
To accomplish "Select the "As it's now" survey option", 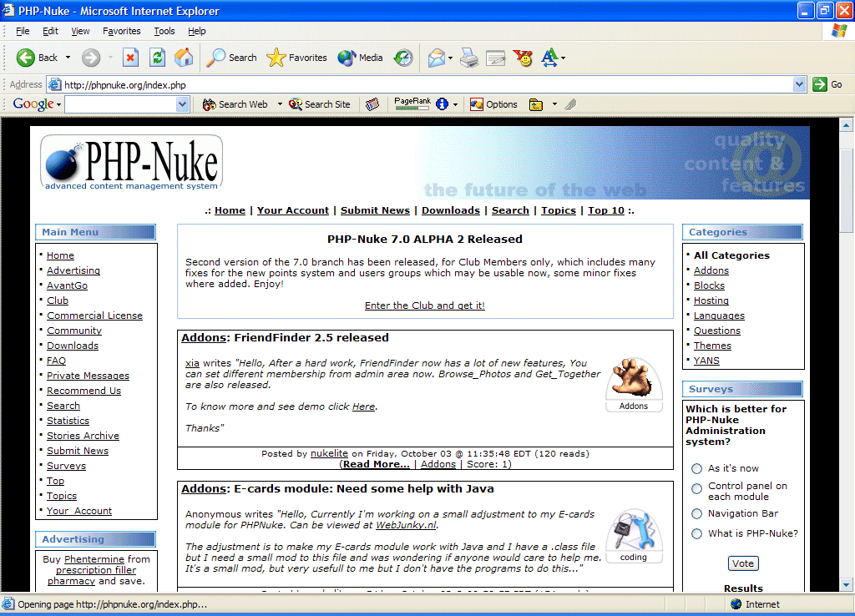I will click(696, 469).
